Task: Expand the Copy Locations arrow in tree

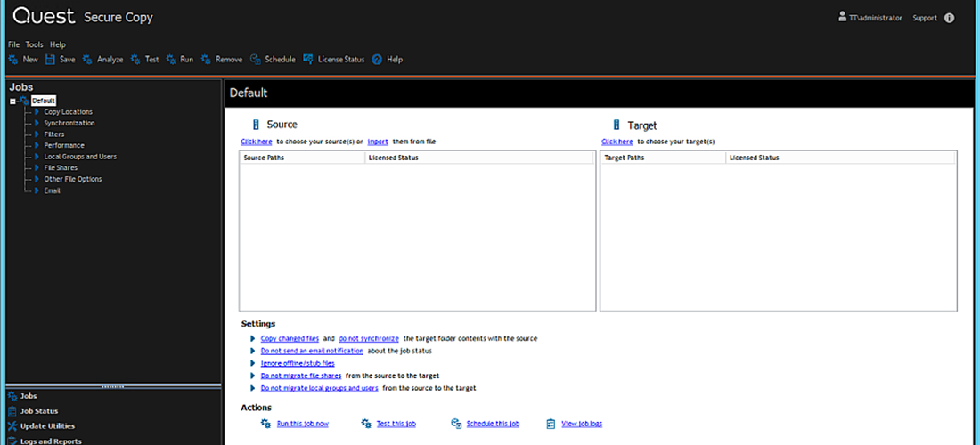Action: tap(37, 112)
